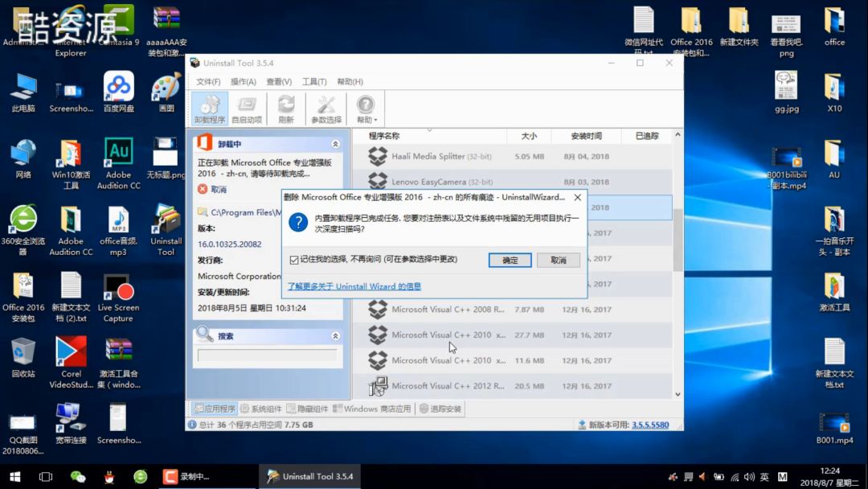This screenshot has width=868, height=489.
Task: Open Uninstall Tool desktop shortcut
Action: tap(166, 230)
